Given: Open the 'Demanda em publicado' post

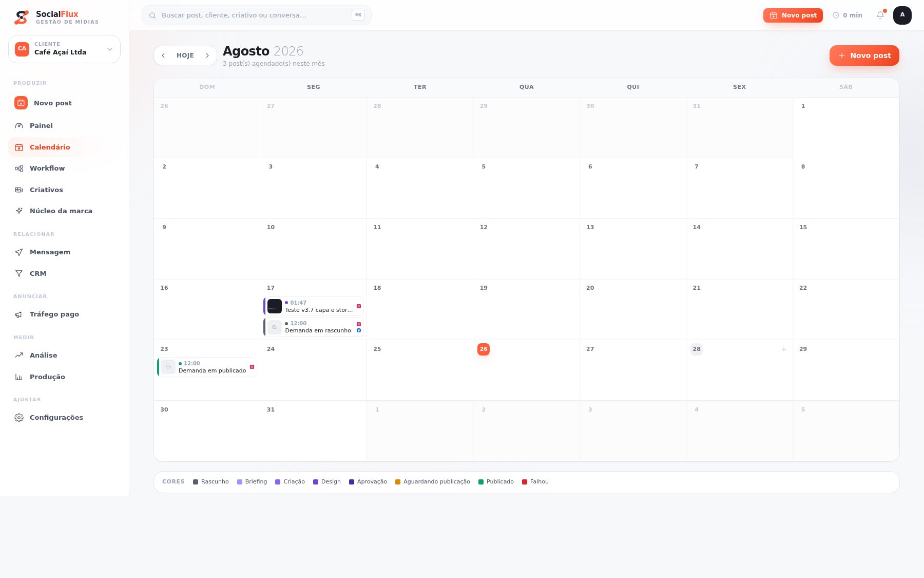Looking at the screenshot, I should click(x=207, y=367).
